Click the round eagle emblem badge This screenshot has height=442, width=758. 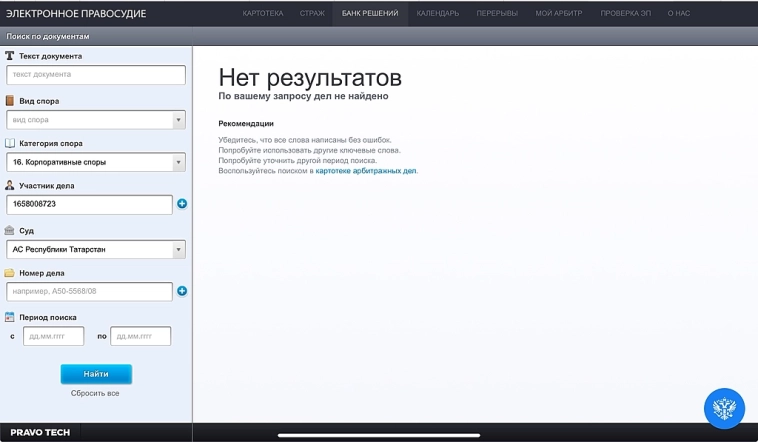click(724, 408)
